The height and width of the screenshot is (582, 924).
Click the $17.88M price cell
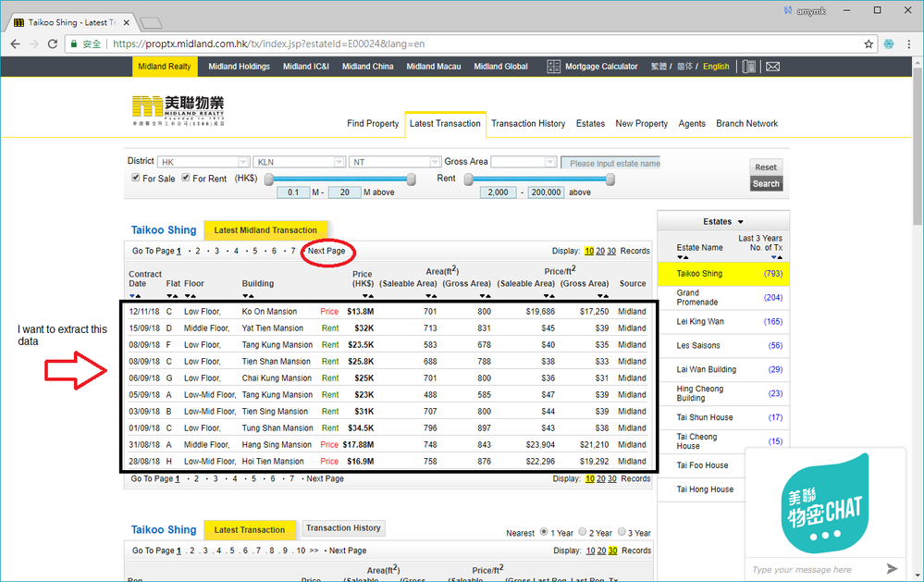(358, 445)
